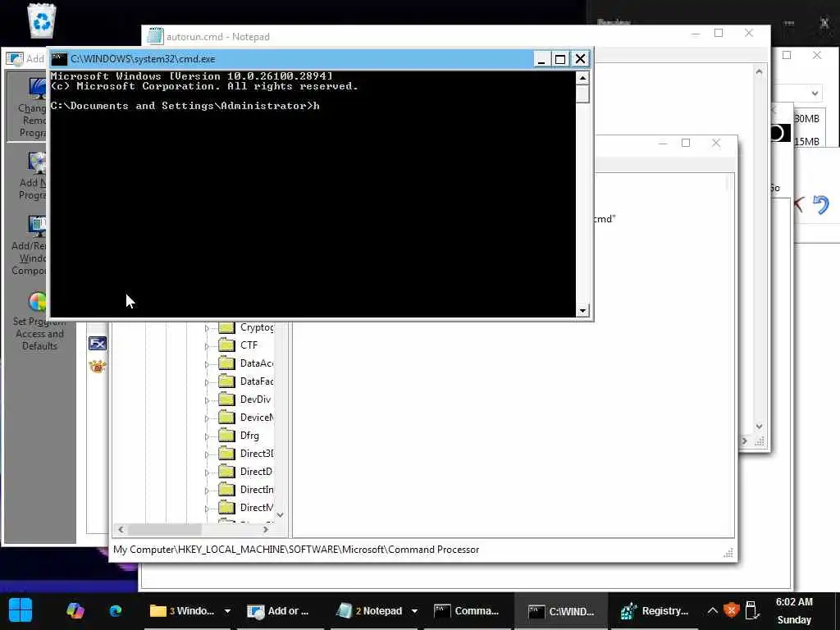This screenshot has height=630, width=840.
Task: Open Windows Explorer taskbar group
Action: (182, 610)
